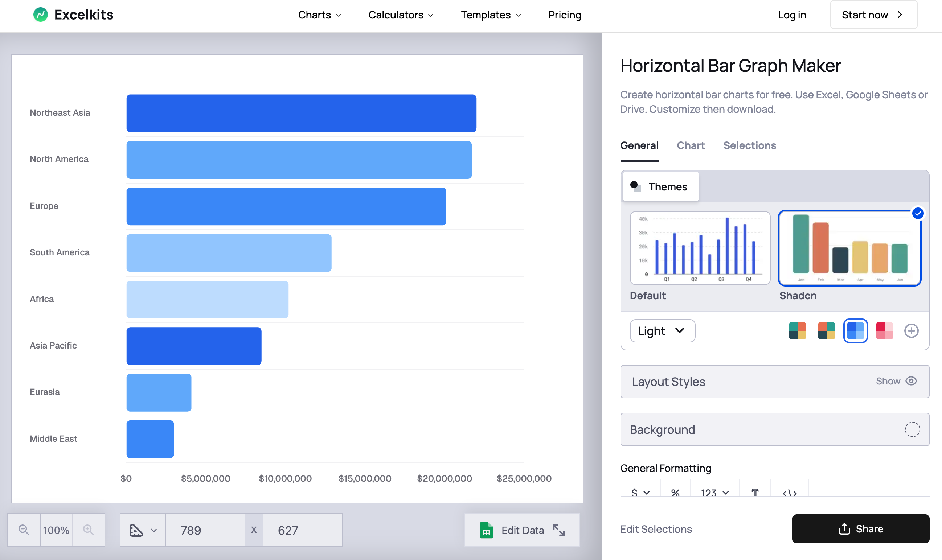Switch to the General tab
This screenshot has width=942, height=560.
coord(639,146)
